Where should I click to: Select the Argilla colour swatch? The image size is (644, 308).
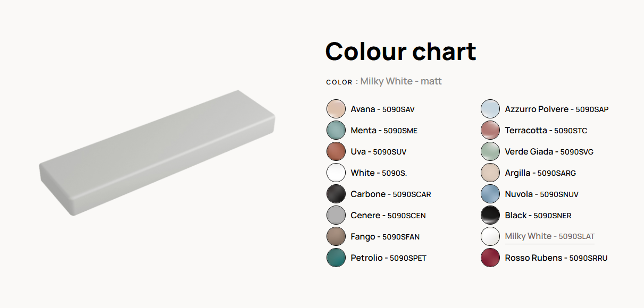490,173
